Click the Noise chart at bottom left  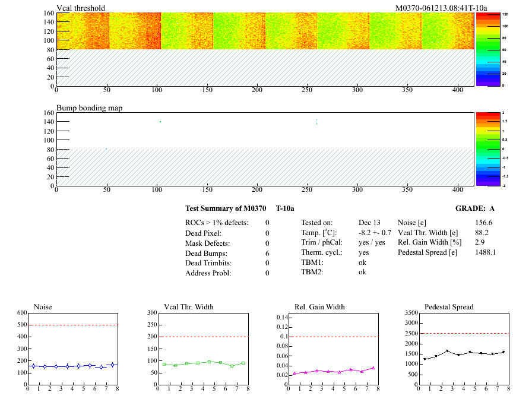[x=72, y=349]
